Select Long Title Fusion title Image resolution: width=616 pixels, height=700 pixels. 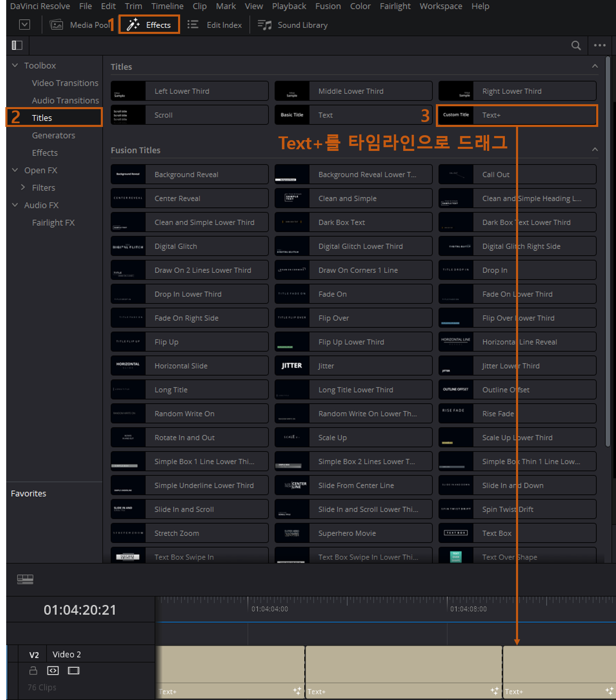(190, 389)
